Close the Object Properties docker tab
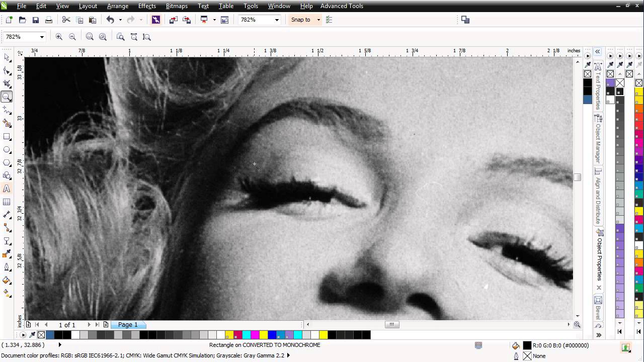The image size is (644, 362). (x=599, y=288)
